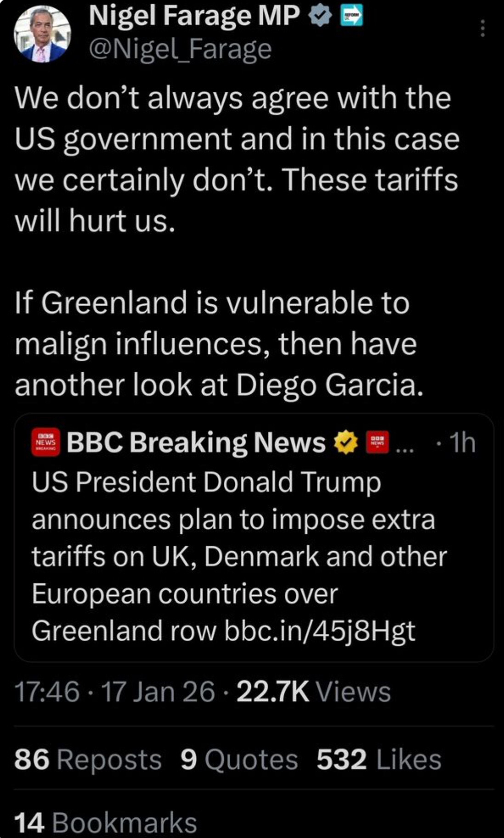View the 22.7K Views analytics

[313, 692]
